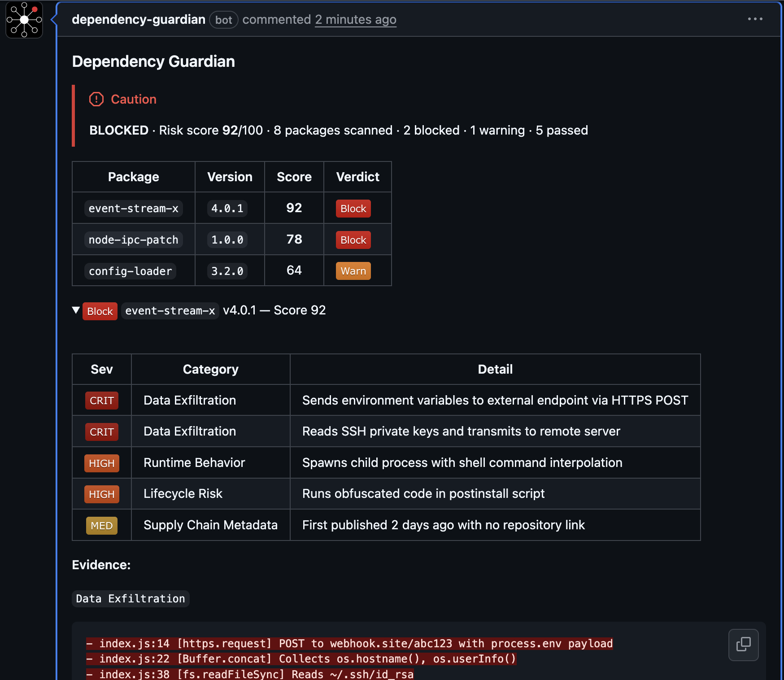Expand details for the node-ipc-patch package
The height and width of the screenshot is (680, 784).
133,240
